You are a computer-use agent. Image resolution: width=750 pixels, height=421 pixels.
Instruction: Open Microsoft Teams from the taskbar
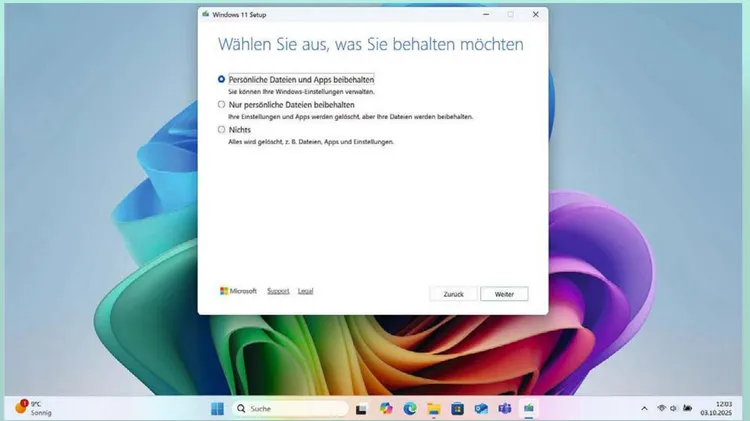click(505, 408)
